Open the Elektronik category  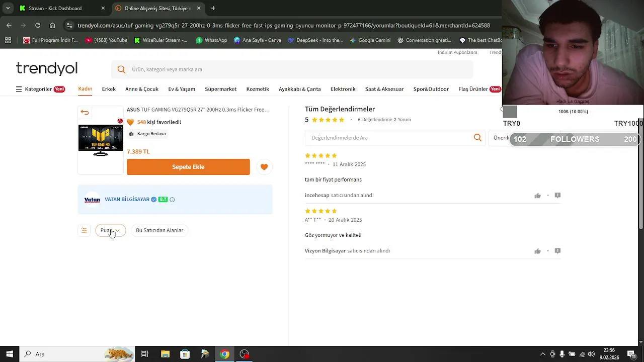click(x=343, y=89)
